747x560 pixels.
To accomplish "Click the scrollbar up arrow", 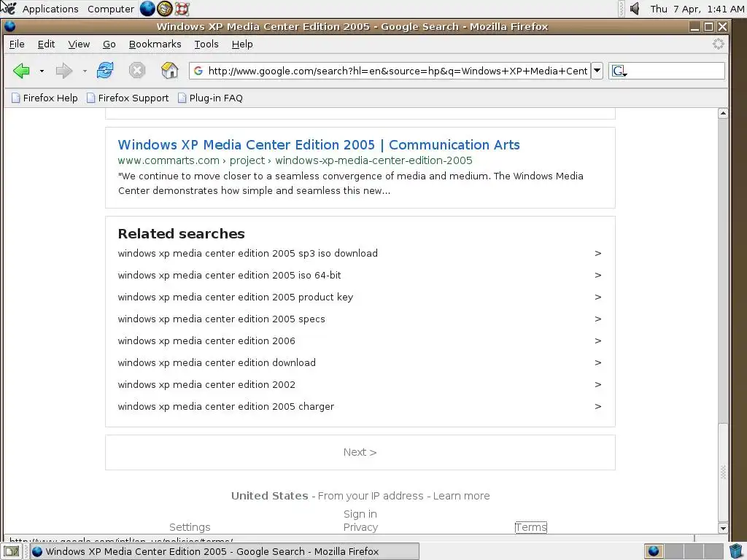I will (723, 113).
